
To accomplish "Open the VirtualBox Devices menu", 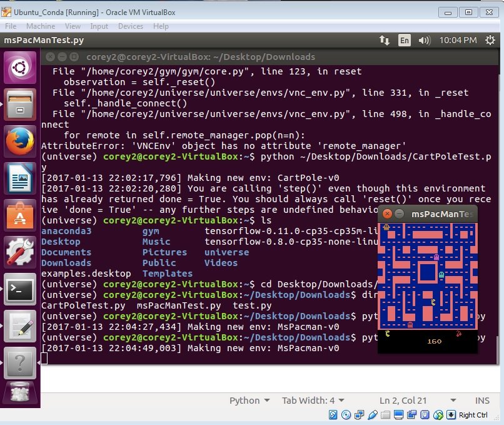I will pyautogui.click(x=131, y=26).
